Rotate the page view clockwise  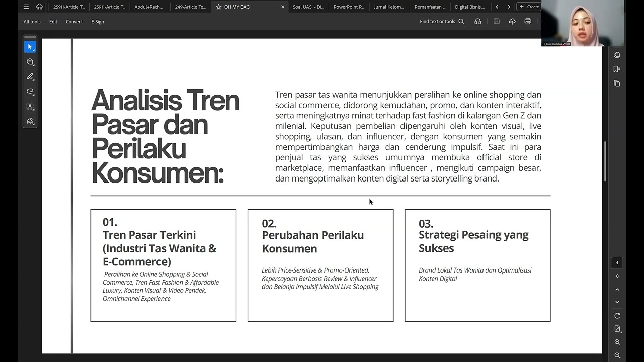pos(617,316)
